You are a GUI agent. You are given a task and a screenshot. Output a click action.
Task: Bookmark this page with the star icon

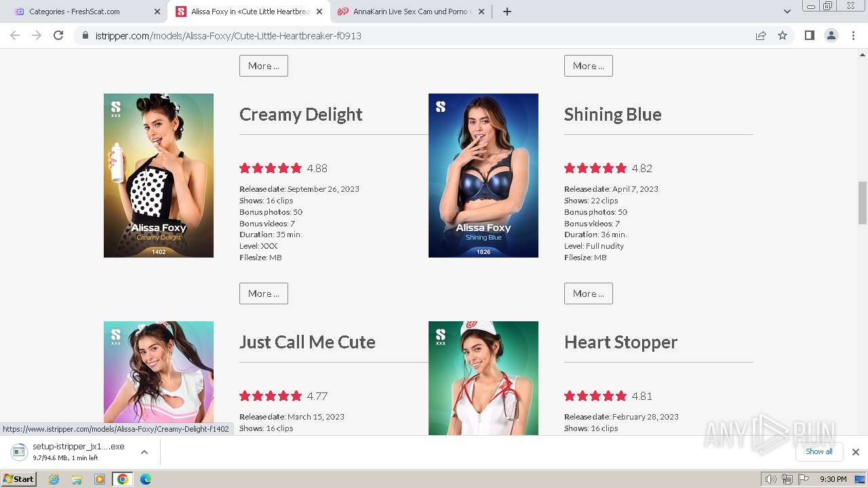point(783,35)
